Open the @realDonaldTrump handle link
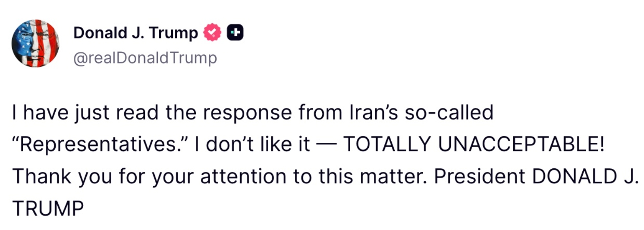This screenshot has height=230, width=644. point(145,57)
